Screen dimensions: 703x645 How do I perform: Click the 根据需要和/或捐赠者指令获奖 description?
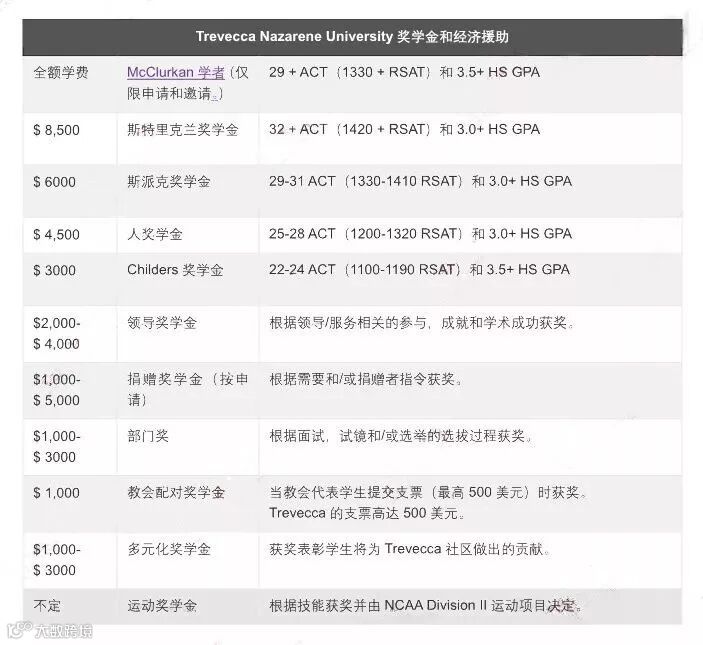click(x=366, y=379)
